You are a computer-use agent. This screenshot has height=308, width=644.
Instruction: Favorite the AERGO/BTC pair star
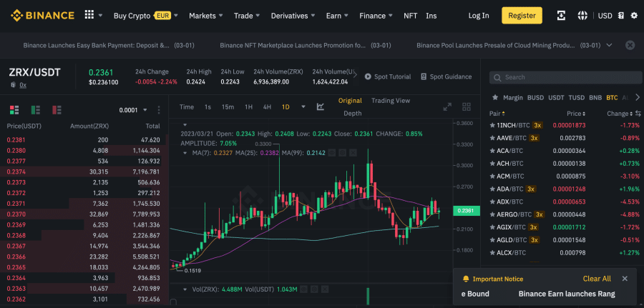pos(492,214)
